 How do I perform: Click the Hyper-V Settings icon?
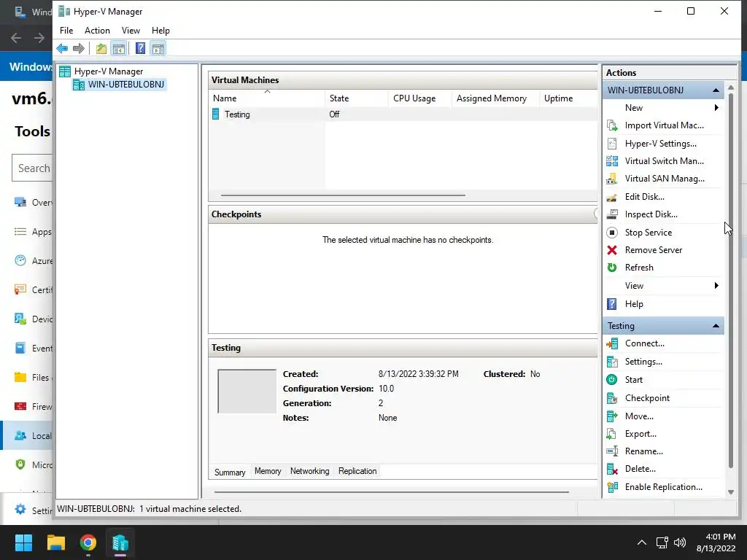[x=612, y=144]
